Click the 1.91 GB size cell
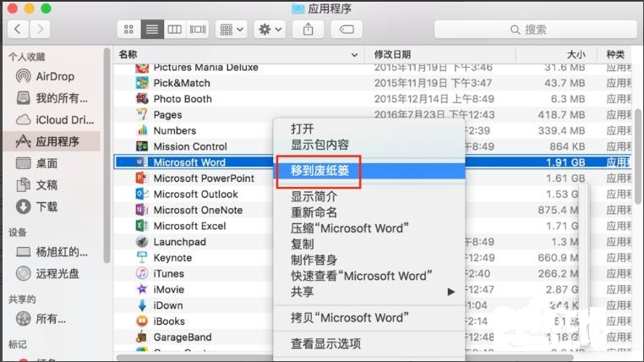The height and width of the screenshot is (362, 644). (x=565, y=162)
